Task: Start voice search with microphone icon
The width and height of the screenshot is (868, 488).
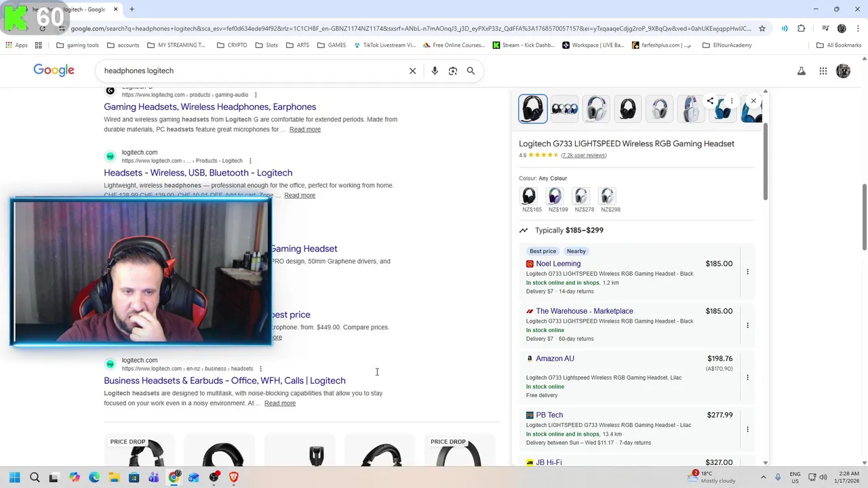Action: click(x=435, y=70)
